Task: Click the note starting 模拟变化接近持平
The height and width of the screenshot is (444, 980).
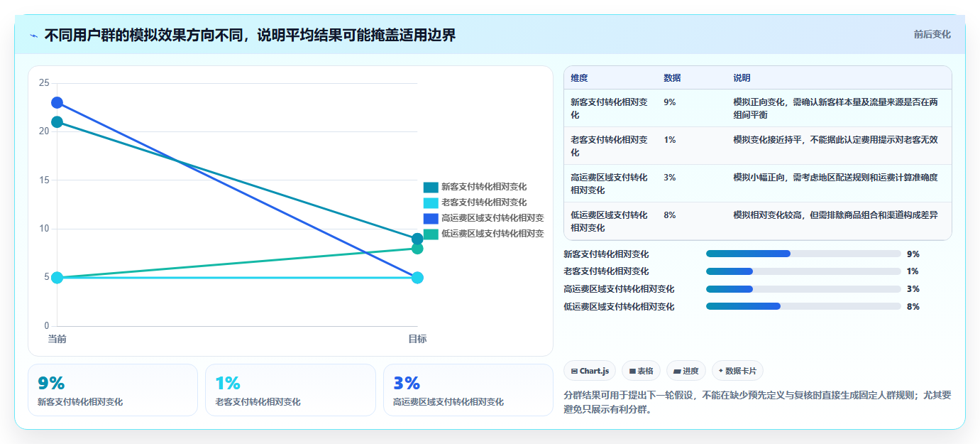Action: pos(835,140)
